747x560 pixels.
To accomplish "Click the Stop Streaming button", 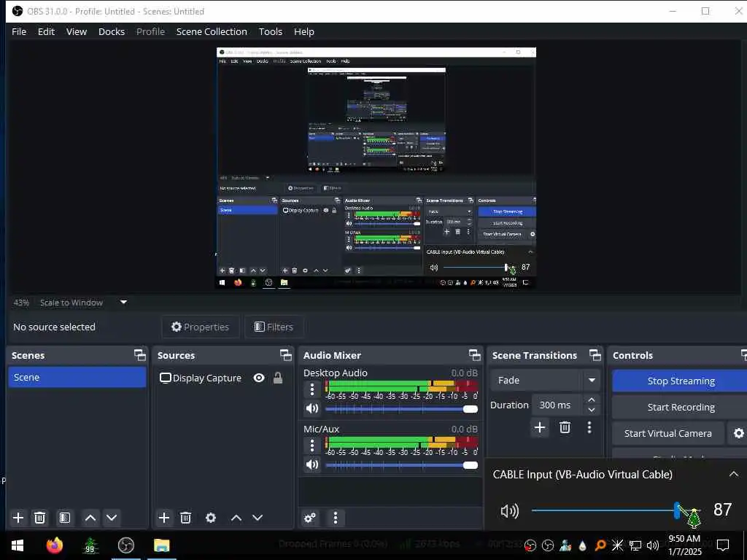I will pyautogui.click(x=681, y=381).
